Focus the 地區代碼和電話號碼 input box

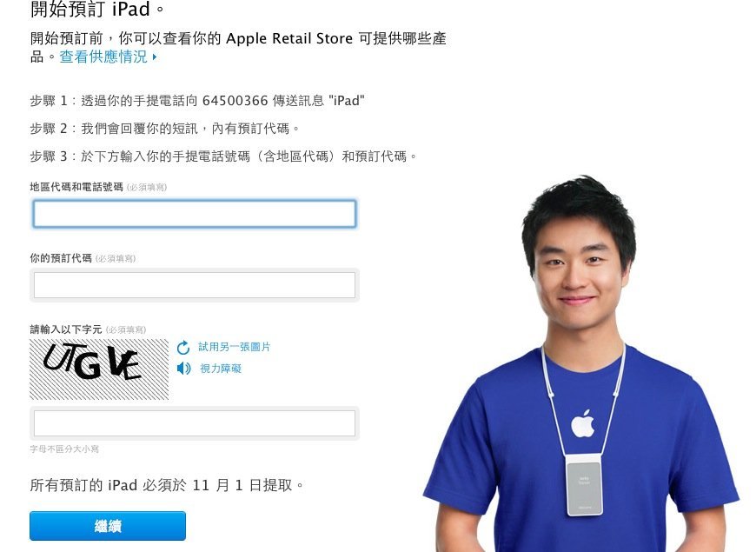click(x=195, y=214)
